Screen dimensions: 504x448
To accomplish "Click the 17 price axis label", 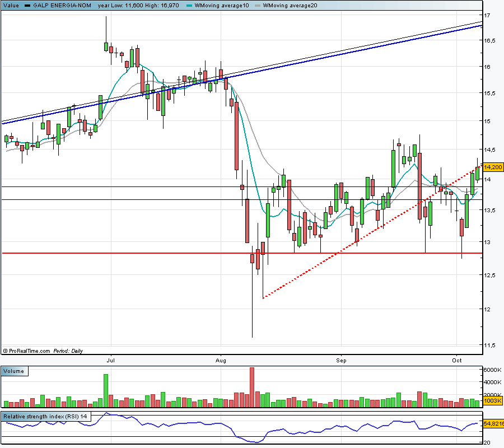I will (487, 15).
